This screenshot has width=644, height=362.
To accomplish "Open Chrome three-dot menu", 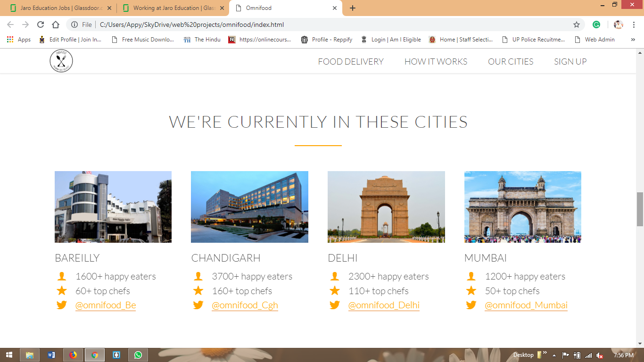I will (634, 25).
